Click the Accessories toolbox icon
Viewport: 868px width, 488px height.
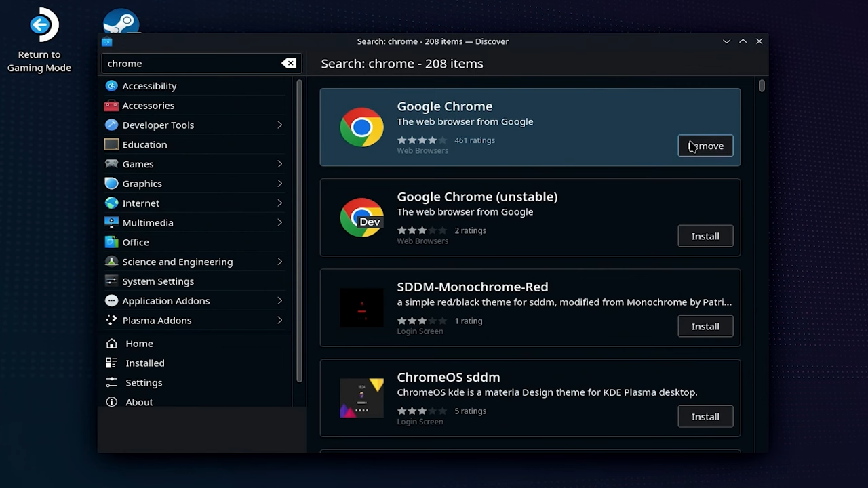click(112, 106)
